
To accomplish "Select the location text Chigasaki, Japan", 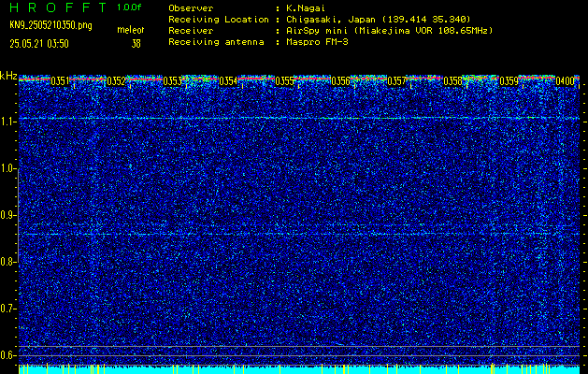I will click(330, 19).
